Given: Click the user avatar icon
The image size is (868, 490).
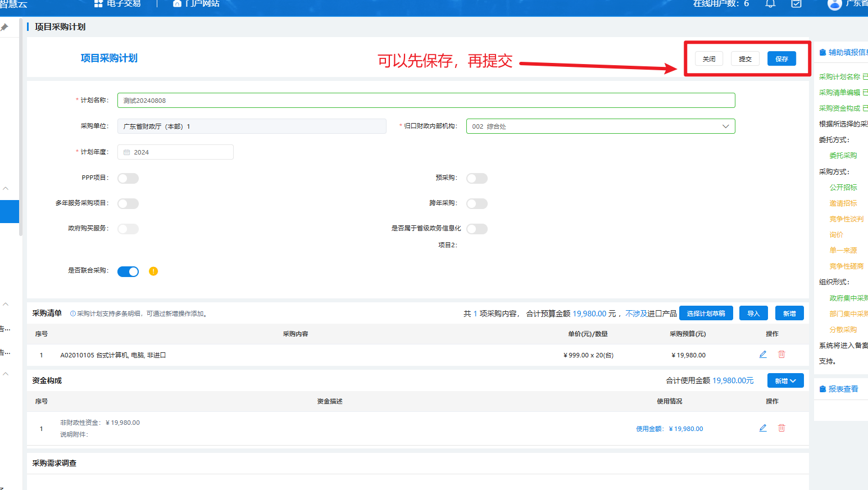Looking at the screenshot, I should point(835,4).
